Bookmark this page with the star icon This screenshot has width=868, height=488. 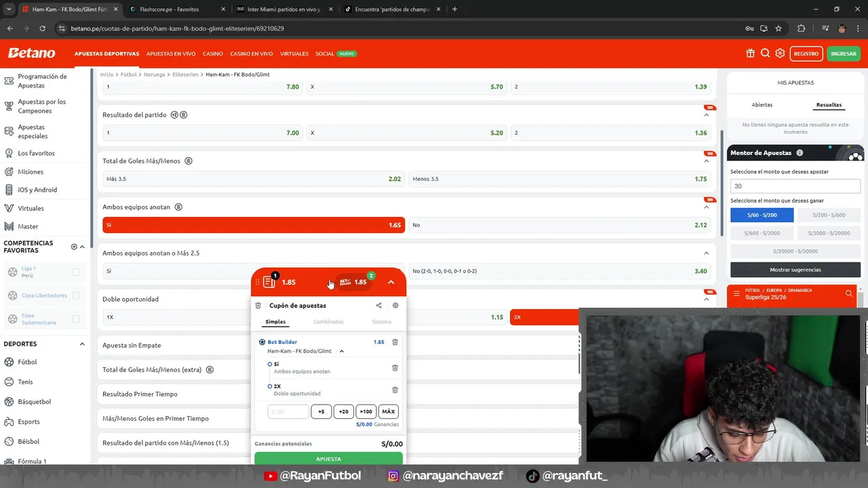(778, 28)
